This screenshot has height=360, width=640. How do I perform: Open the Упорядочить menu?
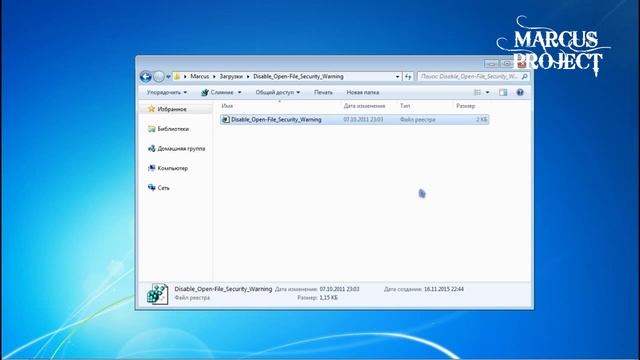coord(167,92)
